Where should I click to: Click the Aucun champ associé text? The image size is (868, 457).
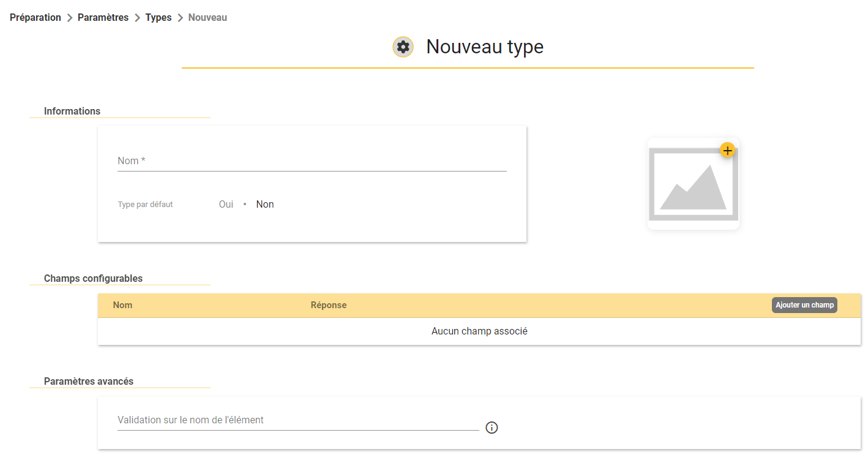click(479, 331)
